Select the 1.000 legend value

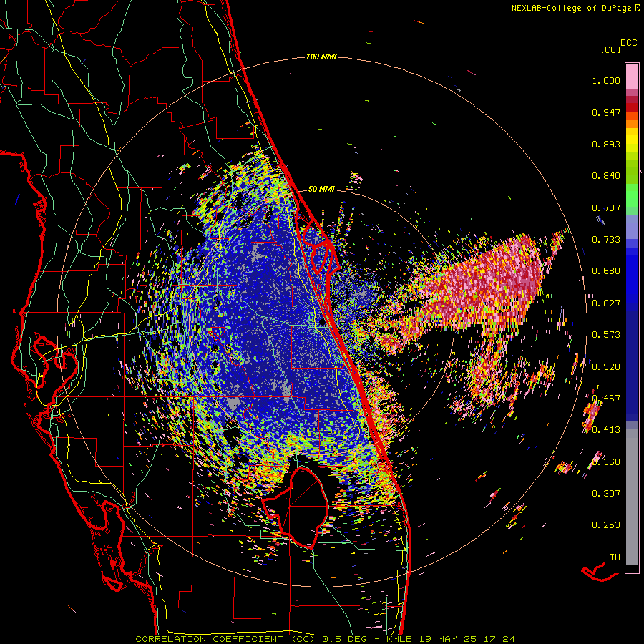606,80
